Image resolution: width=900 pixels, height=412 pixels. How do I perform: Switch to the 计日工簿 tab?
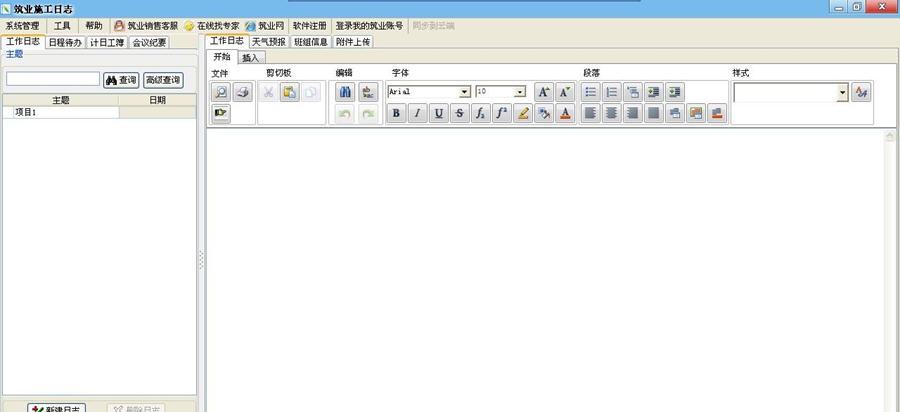(x=107, y=42)
